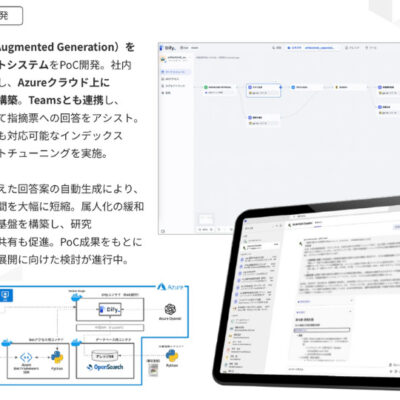400x400 pixels.
Task: Click the Python icon inside the web app container
Action: (57, 357)
